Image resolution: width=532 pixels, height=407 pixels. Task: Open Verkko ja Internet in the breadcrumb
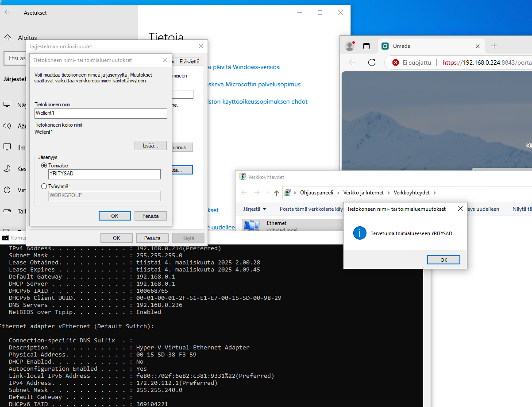tap(363, 193)
